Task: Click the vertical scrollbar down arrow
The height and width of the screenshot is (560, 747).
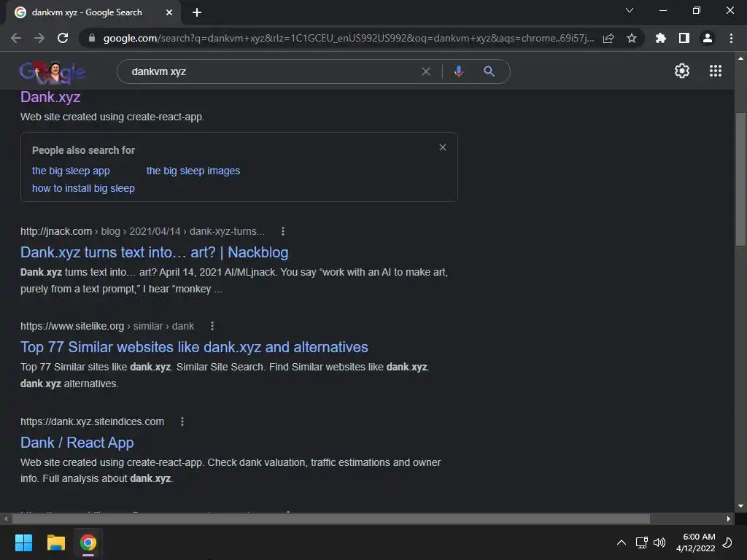Action: tap(740, 506)
